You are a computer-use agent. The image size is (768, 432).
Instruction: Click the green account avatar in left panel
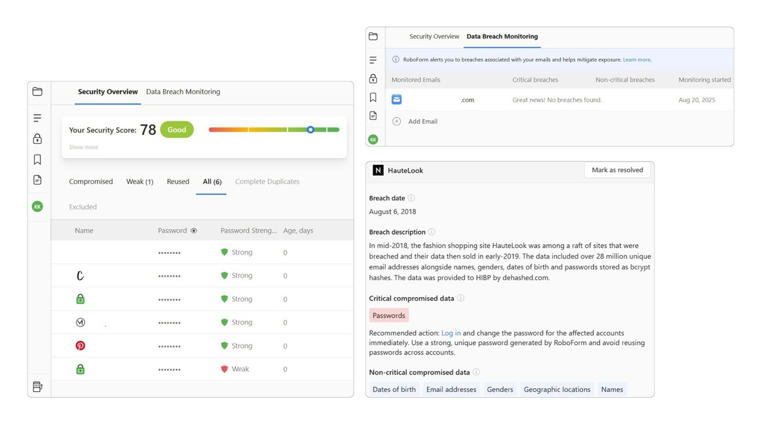(37, 207)
